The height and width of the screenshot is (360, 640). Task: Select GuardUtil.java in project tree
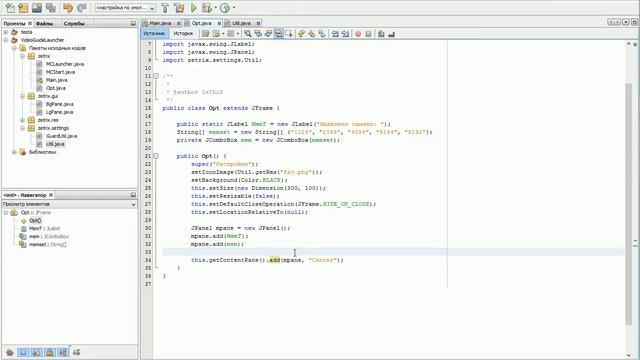61,136
